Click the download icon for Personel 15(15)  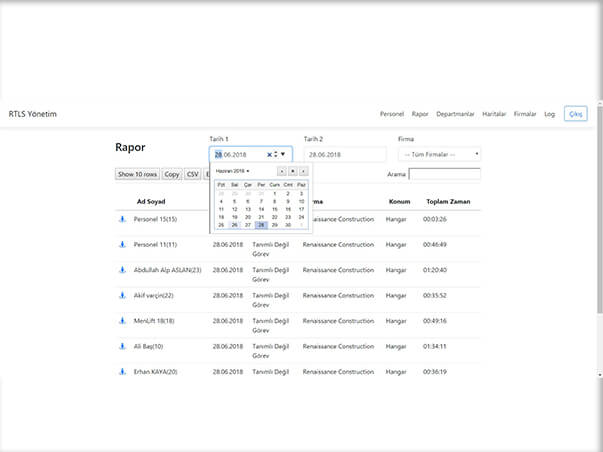pos(122,219)
